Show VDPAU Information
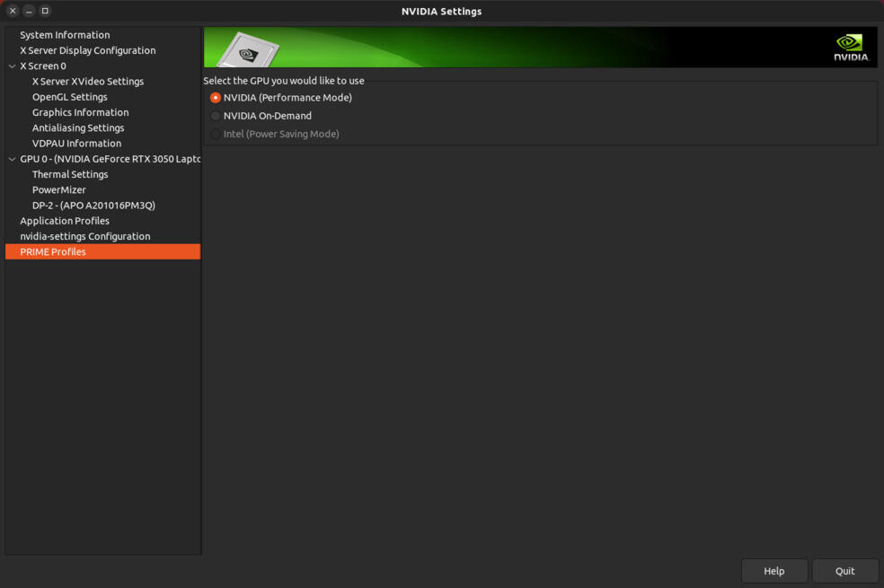The image size is (884, 588). coord(76,144)
